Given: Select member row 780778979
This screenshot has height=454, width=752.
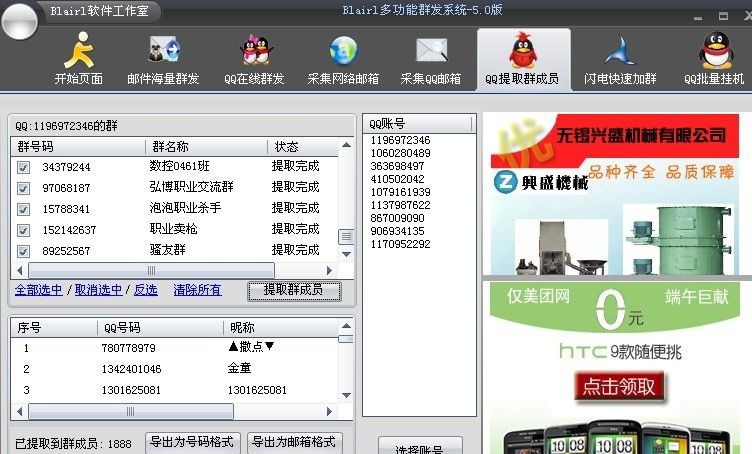Looking at the screenshot, I should point(175,348).
